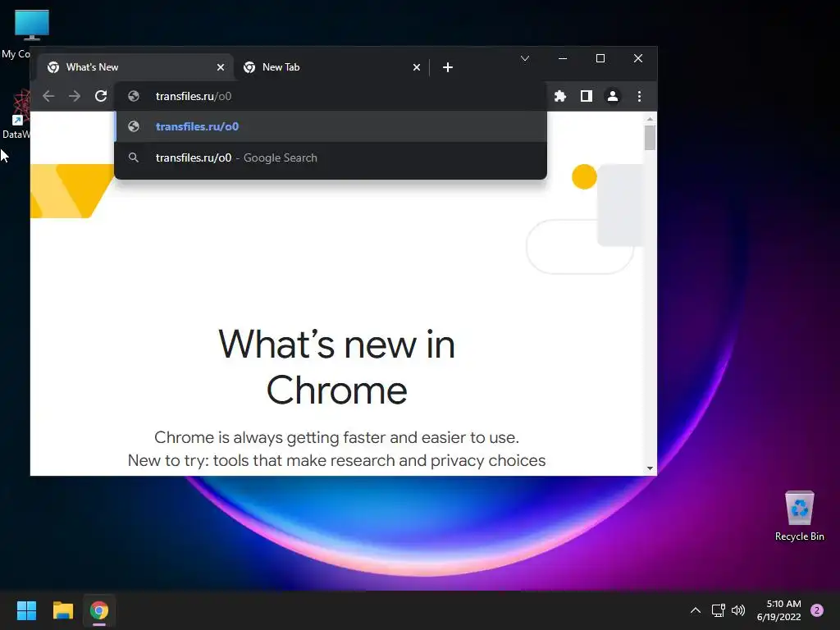Select transfiles.ru/o0 Google Search suggestion

coord(331,158)
